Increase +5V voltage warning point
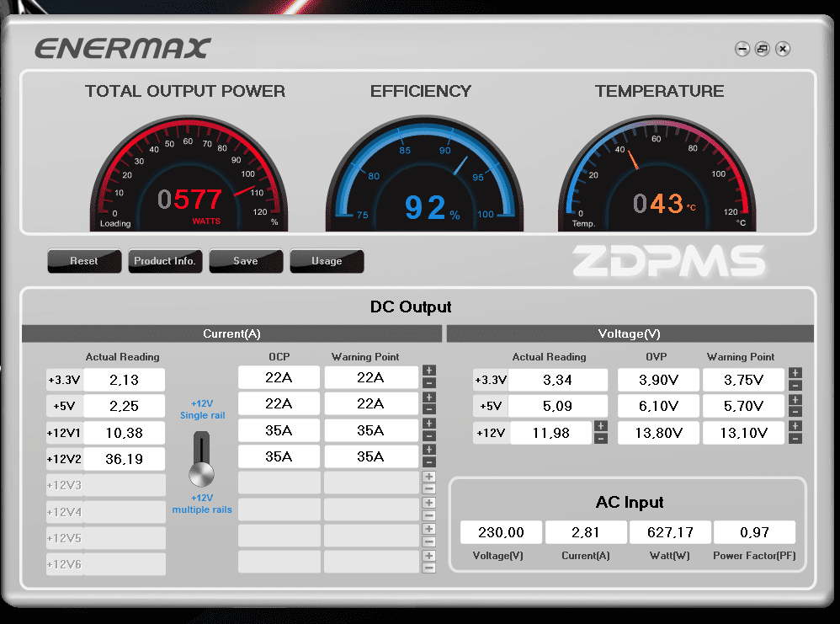 point(795,399)
